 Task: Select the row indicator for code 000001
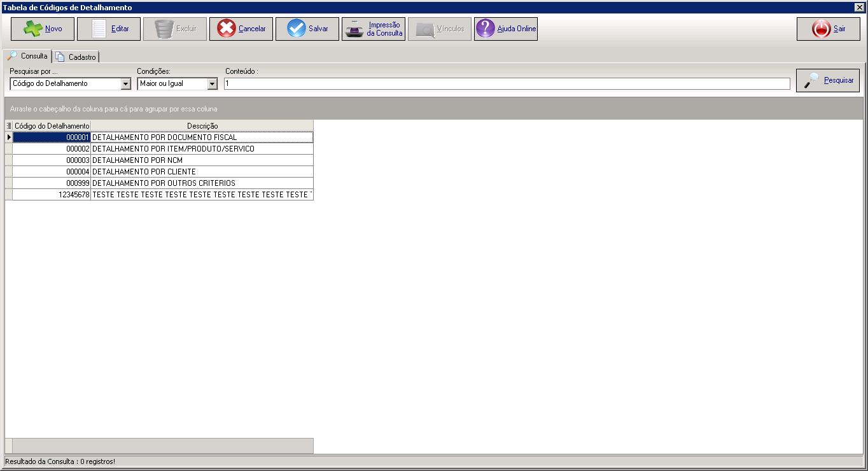click(9, 137)
